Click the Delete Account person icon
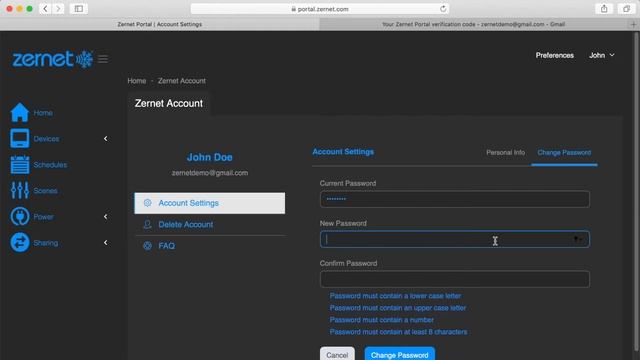The height and width of the screenshot is (360, 640). (147, 224)
